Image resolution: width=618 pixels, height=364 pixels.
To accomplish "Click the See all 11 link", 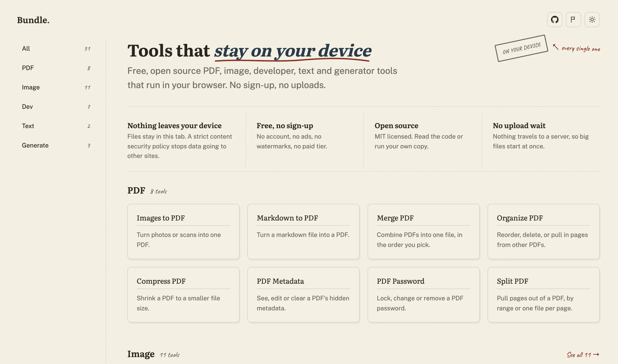I will [x=583, y=355].
